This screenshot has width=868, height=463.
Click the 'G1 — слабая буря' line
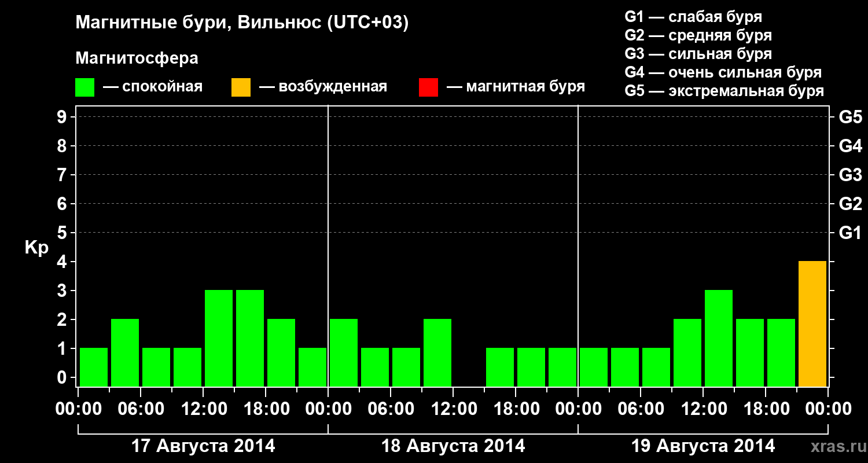click(693, 17)
